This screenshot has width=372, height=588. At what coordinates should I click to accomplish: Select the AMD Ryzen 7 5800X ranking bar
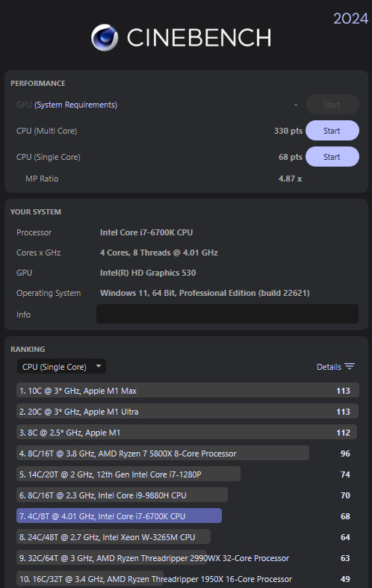163,453
